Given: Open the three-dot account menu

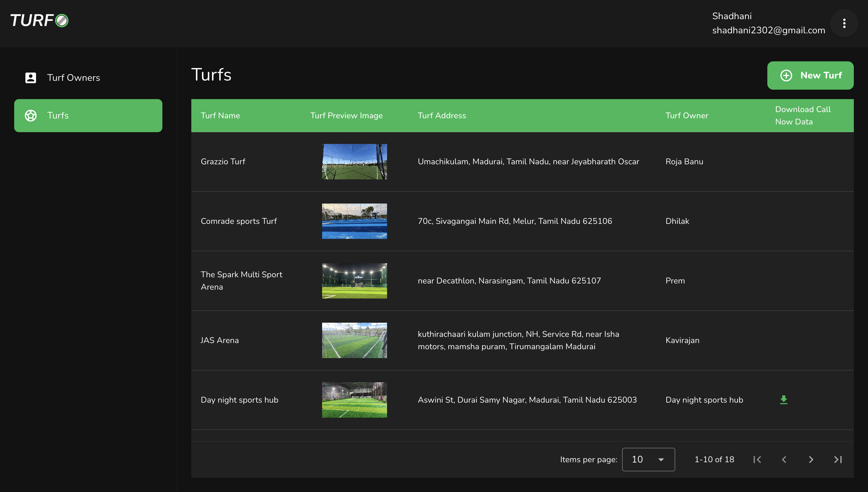Looking at the screenshot, I should (x=844, y=23).
